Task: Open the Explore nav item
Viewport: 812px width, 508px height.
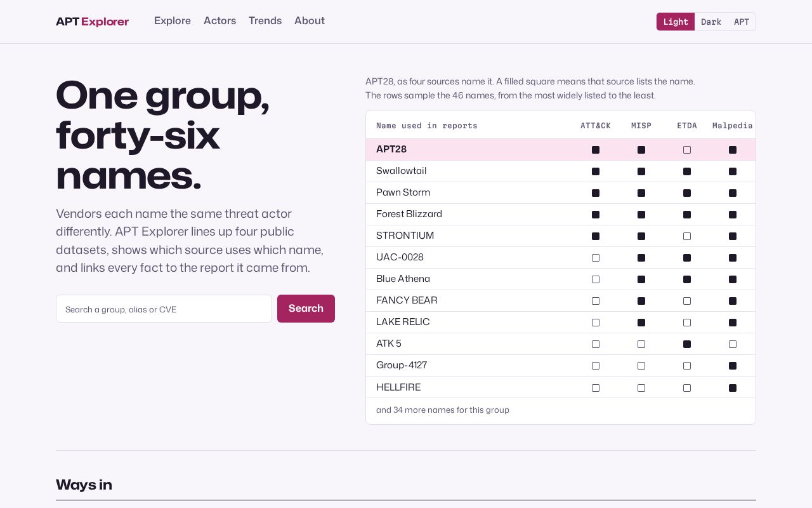Action: (x=173, y=21)
